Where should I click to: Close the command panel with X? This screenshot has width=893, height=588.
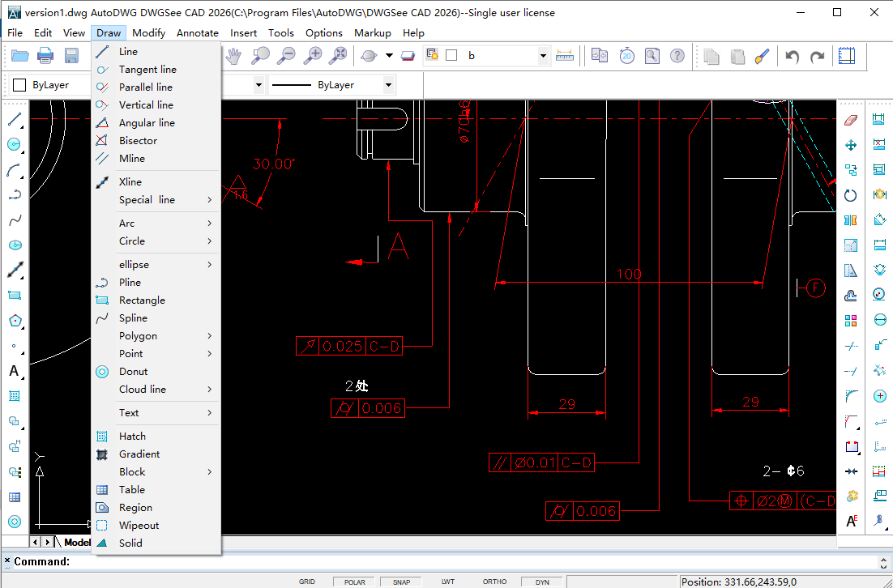pos(6,561)
